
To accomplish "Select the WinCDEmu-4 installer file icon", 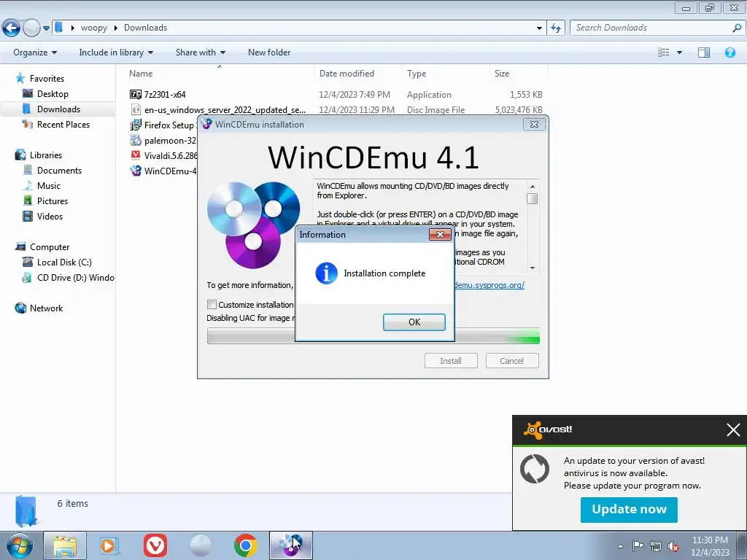I will tap(136, 171).
